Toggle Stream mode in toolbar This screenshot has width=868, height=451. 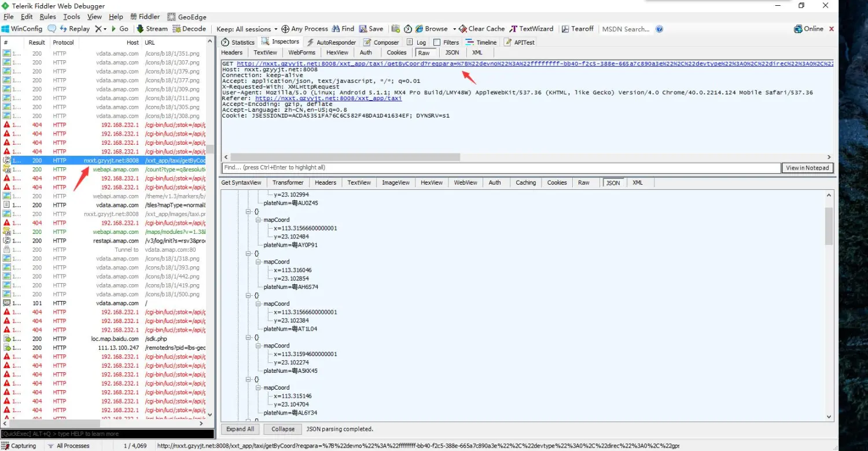coord(152,28)
